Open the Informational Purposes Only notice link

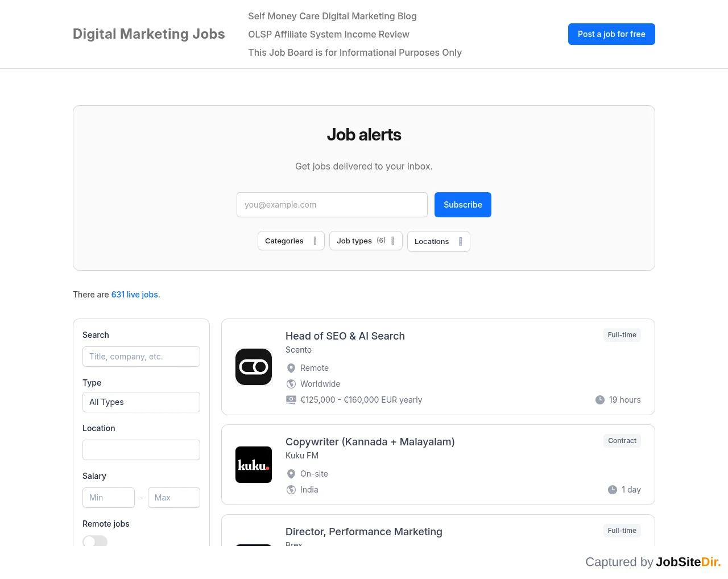coord(355,52)
